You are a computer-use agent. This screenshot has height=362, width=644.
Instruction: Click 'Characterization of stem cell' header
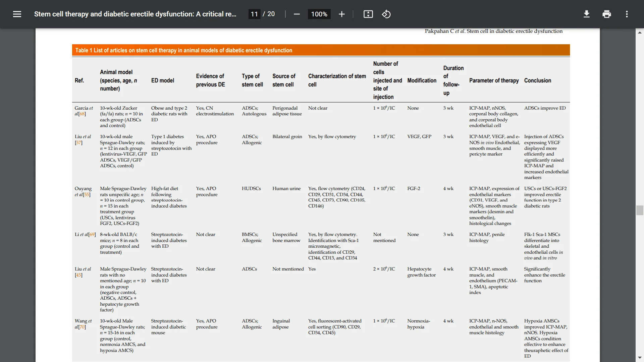(337, 80)
